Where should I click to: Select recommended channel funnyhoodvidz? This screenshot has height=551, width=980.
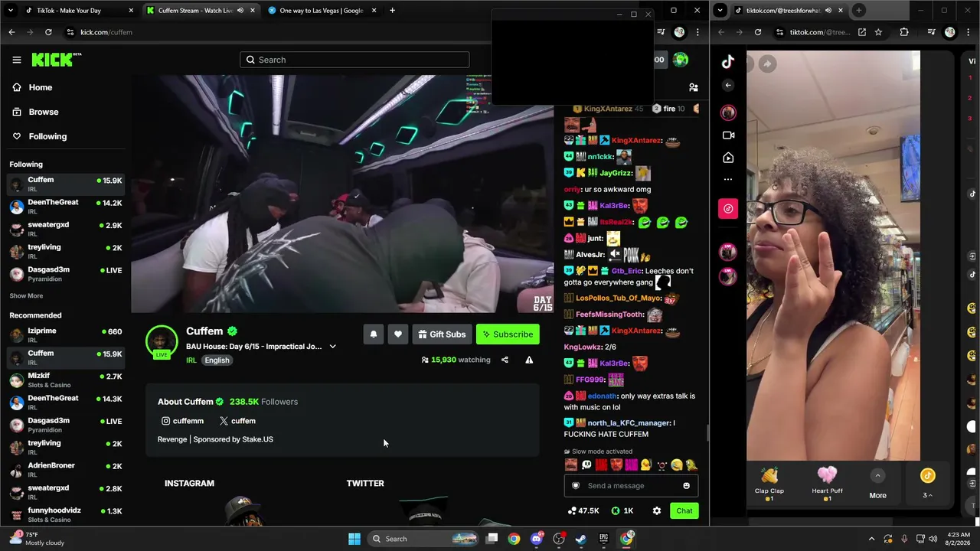pos(65,515)
